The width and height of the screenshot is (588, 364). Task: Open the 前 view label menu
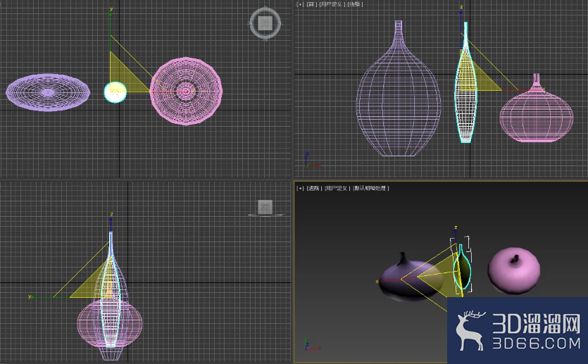click(x=312, y=4)
